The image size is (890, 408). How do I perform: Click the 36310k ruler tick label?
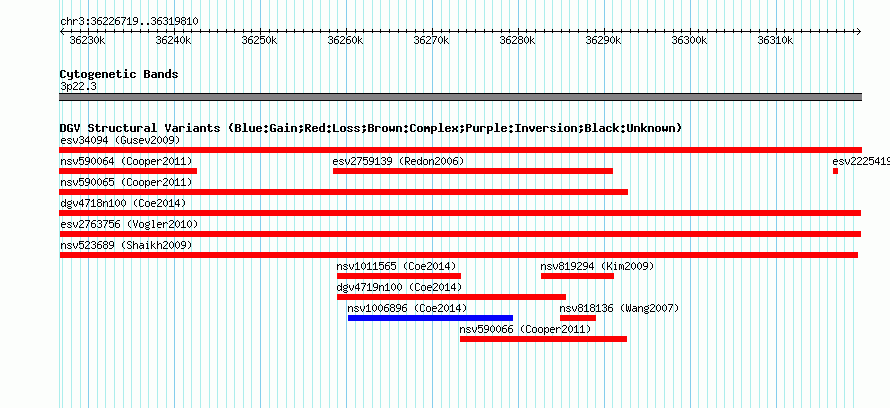tap(775, 41)
